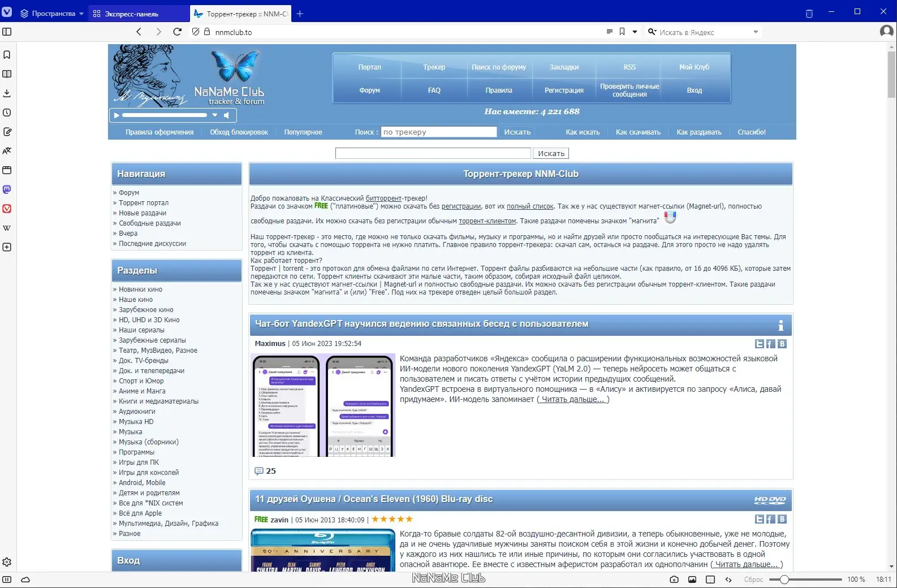Image resolution: width=897 pixels, height=588 pixels.
Task: Open the 25 comments on YandexGPT article
Action: tap(265, 471)
